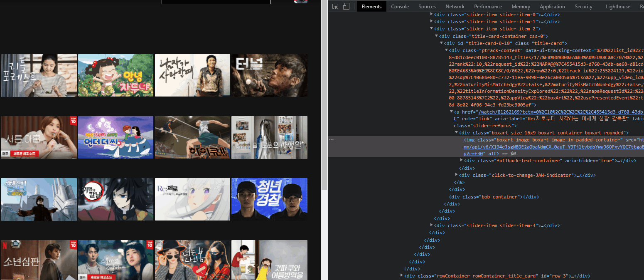
Task: Switch to the Console tab
Action: click(x=400, y=6)
